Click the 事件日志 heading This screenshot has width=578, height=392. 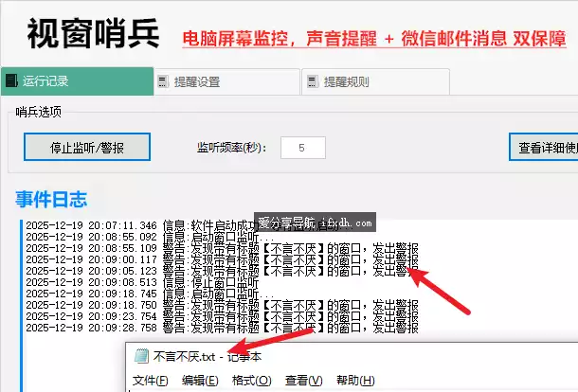coord(51,200)
